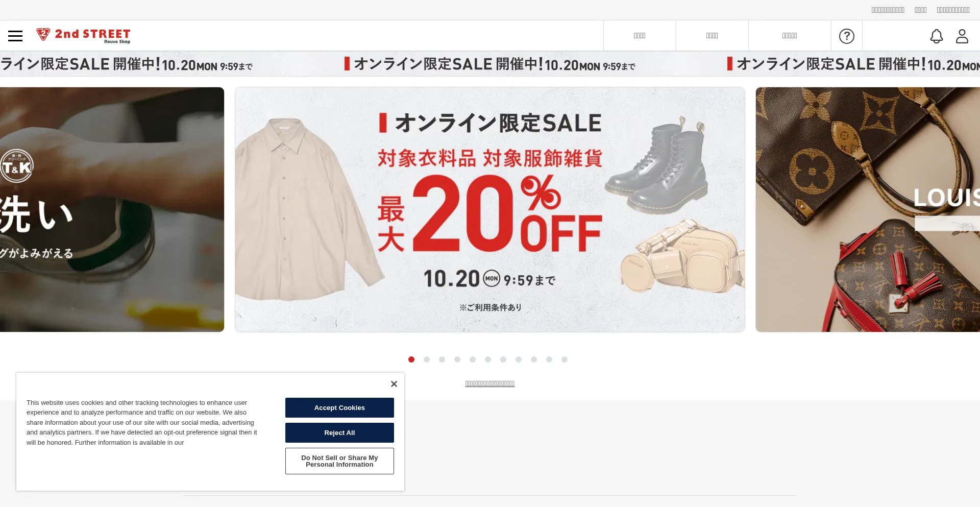This screenshot has height=507, width=980.
Task: Open the 20% OFF online sale banner
Action: tap(490, 209)
